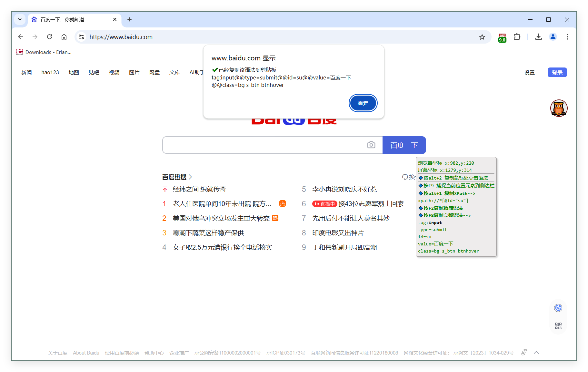Click the address bar URL
Screen dimensions: 588x372
pos(121,37)
